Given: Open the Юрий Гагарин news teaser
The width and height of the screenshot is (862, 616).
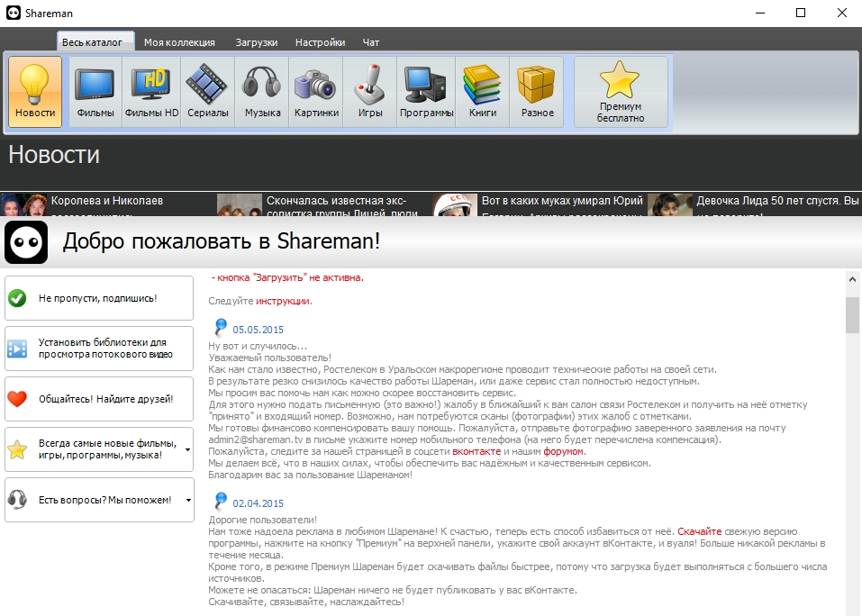Looking at the screenshot, I should click(539, 204).
